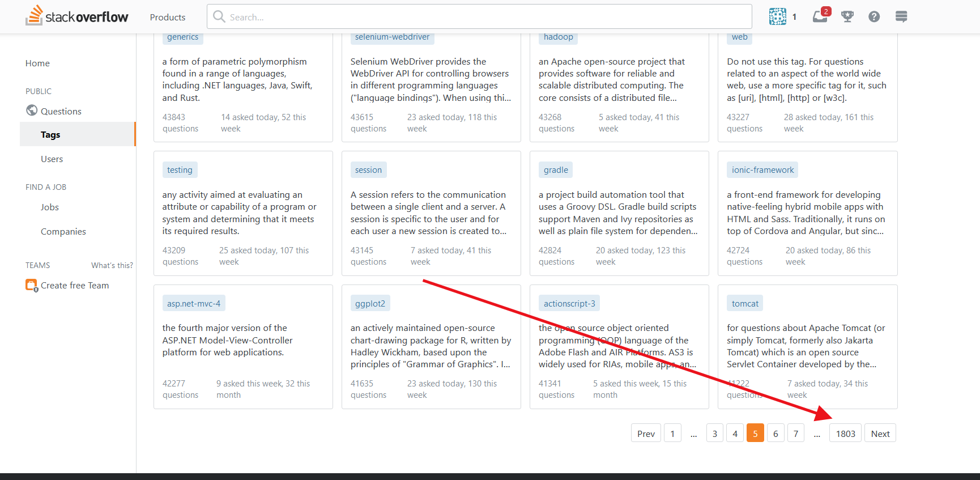
Task: Focus the Search input field
Action: click(x=479, y=16)
